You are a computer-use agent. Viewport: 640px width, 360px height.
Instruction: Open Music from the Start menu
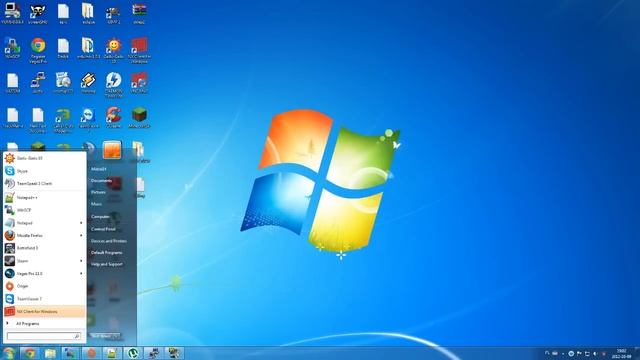pyautogui.click(x=96, y=204)
